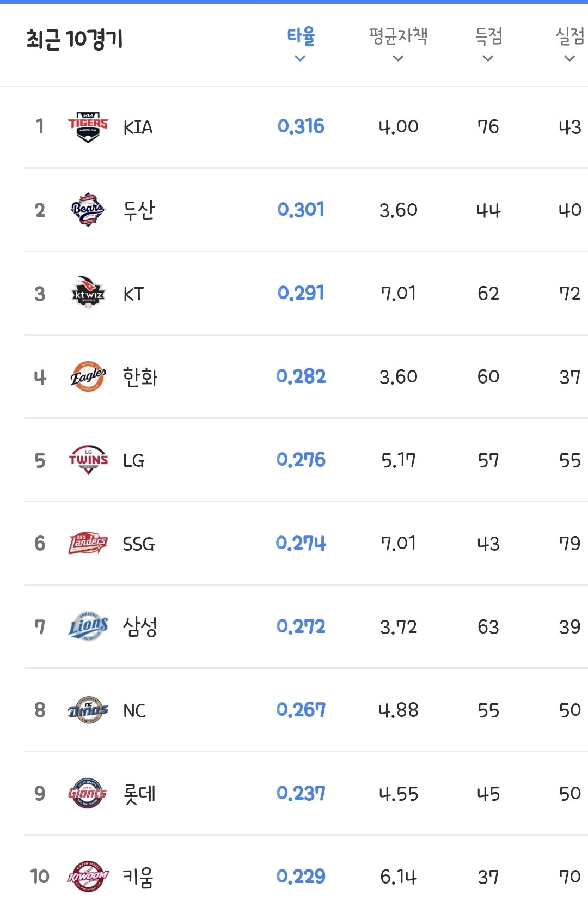
Task: Select the LG Twins team logo
Action: [x=88, y=460]
